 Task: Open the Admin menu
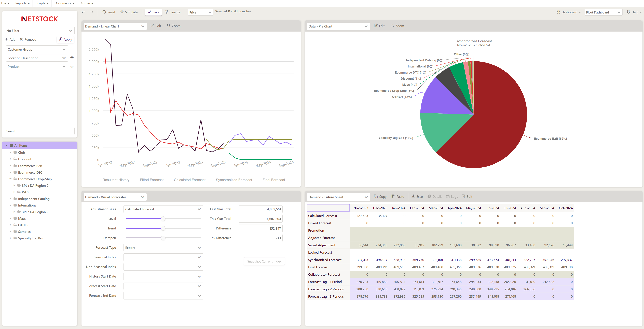point(86,3)
